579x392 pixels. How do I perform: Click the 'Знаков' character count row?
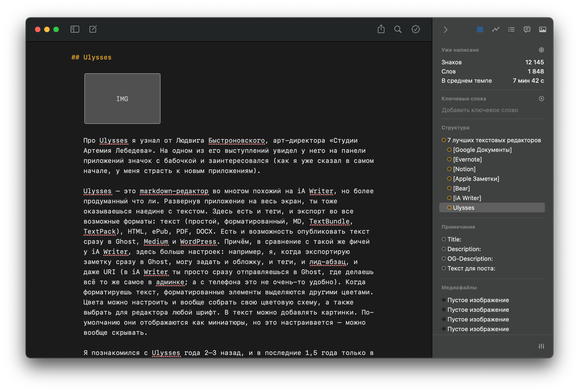(x=493, y=62)
